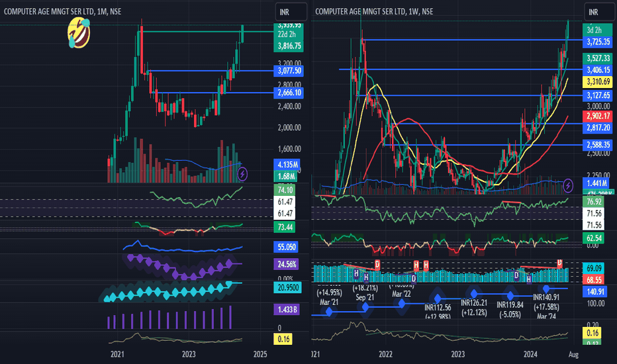
Task: Click the INR140.91 (+17.58%) dividend annotation
Action: pyautogui.click(x=546, y=307)
